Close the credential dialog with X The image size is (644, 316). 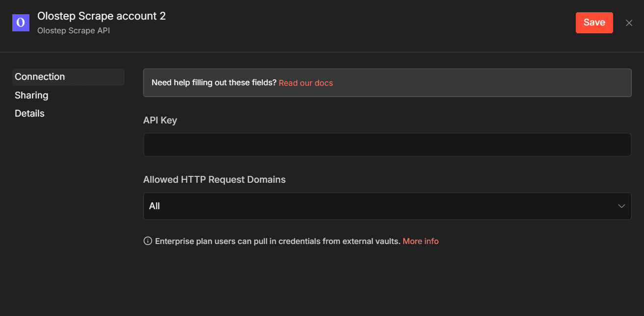[x=629, y=23]
